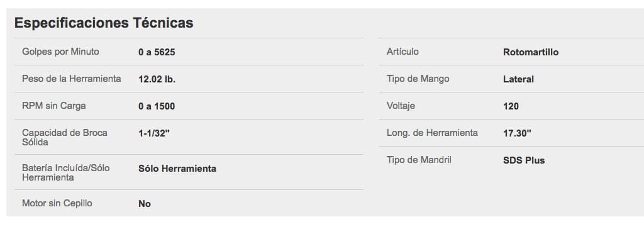Click the value 0 a 5625
This screenshot has width=644, height=229.
[x=157, y=52]
